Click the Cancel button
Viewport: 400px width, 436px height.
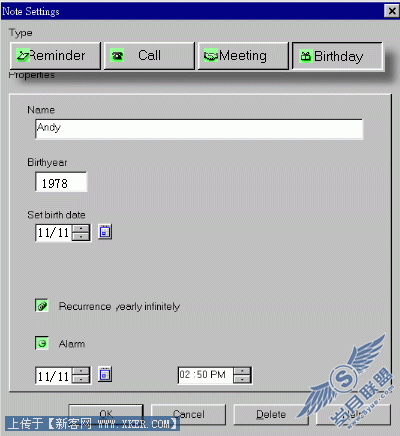[x=188, y=414]
